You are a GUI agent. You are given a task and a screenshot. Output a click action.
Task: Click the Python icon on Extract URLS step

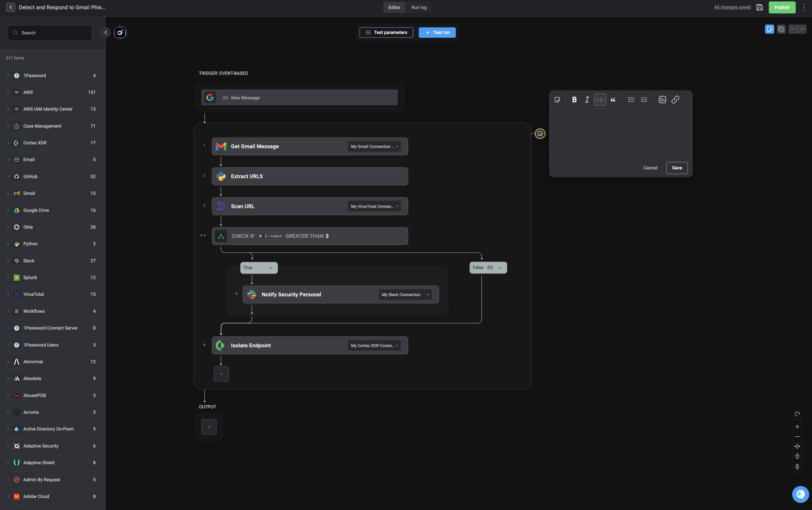tap(221, 176)
